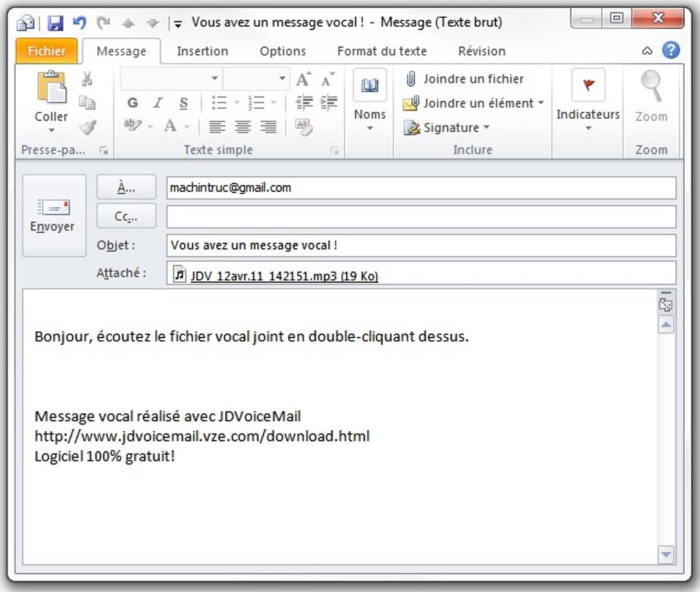Open the Indicateurs flag dropdown
This screenshot has height=592, width=700.
[x=588, y=101]
